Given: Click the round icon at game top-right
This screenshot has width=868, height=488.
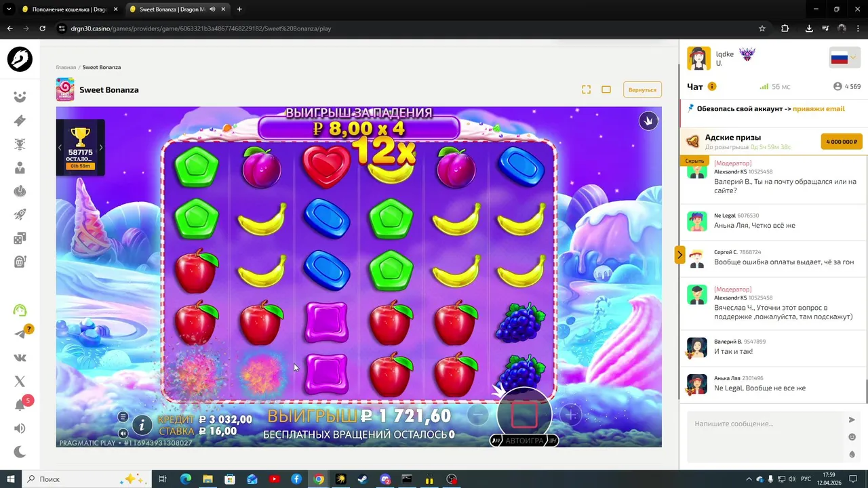Looking at the screenshot, I should 648,121.
